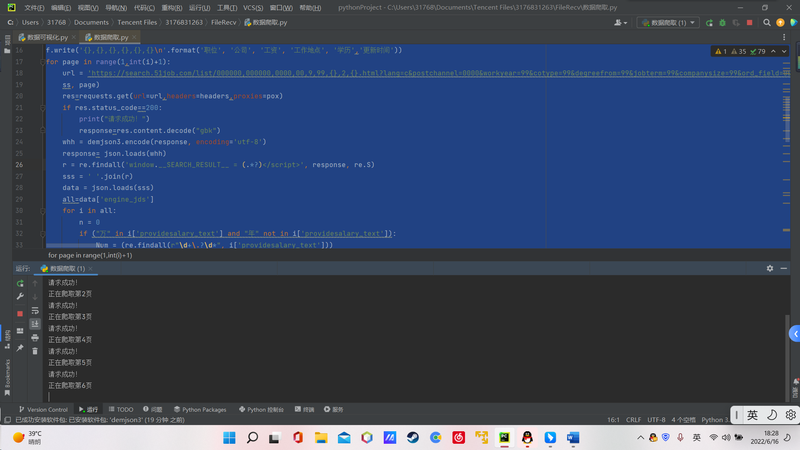This screenshot has width=800, height=450.
Task: Open the Bookmarks side panel
Action: [7, 378]
